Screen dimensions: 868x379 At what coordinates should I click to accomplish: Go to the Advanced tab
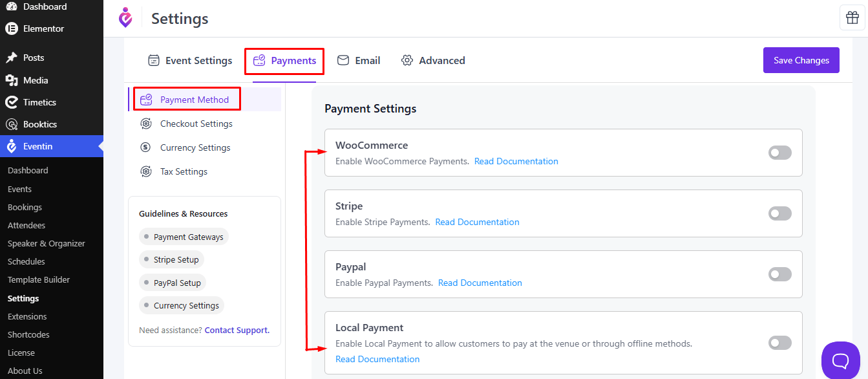(x=433, y=60)
